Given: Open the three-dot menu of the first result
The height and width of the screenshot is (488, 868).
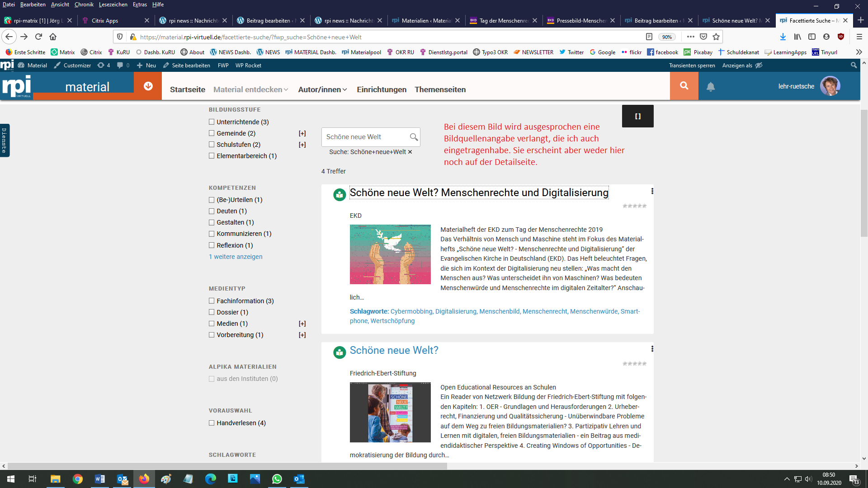Looking at the screenshot, I should click(x=651, y=191).
